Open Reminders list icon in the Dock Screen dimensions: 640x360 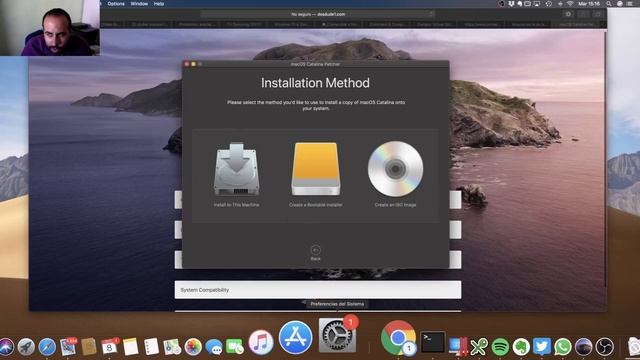click(x=151, y=347)
